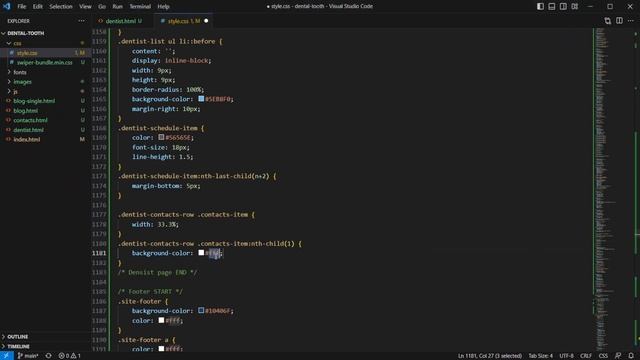Synchronize changes icon in status bar
Image resolution: width=640 pixels, height=360 pixels.
[48, 356]
